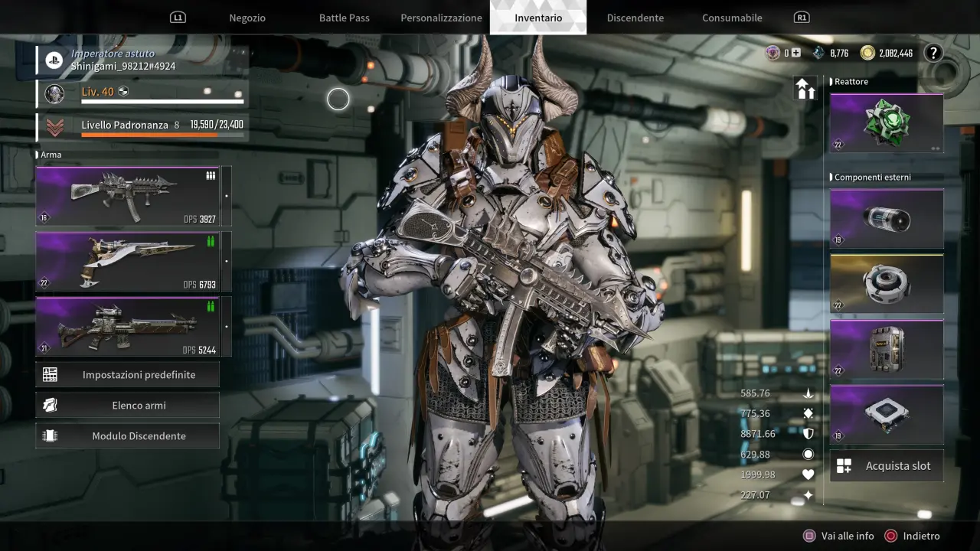This screenshot has height=551, width=980.
Task: Open Elenco armi
Action: click(128, 405)
